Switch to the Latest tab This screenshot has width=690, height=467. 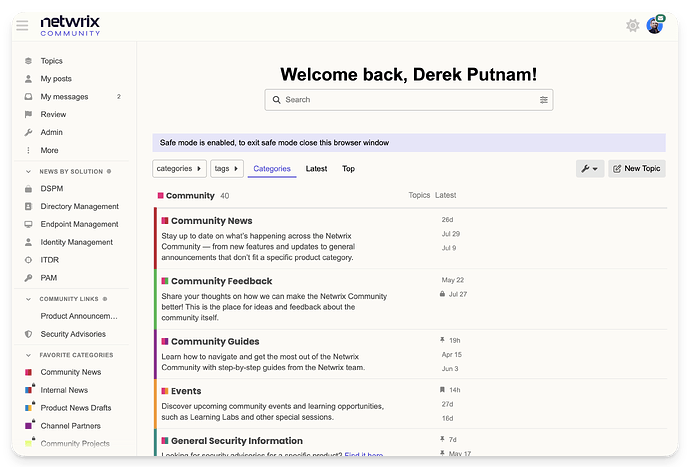tap(316, 169)
